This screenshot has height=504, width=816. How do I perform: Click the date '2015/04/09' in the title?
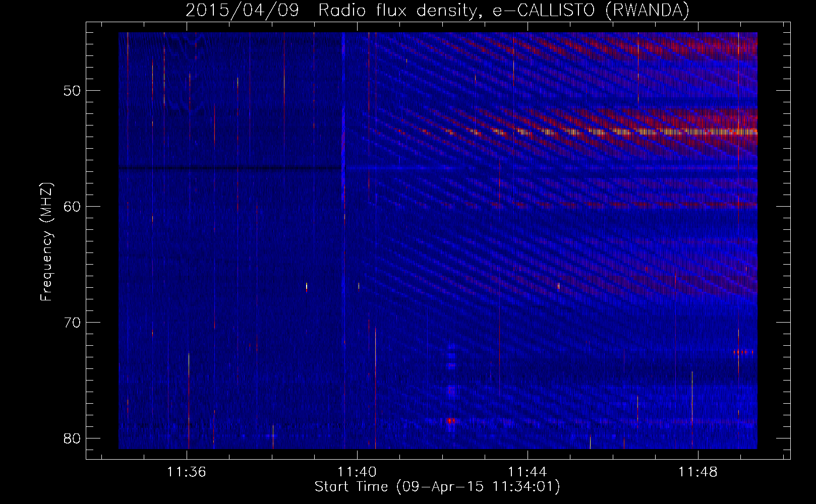point(242,11)
